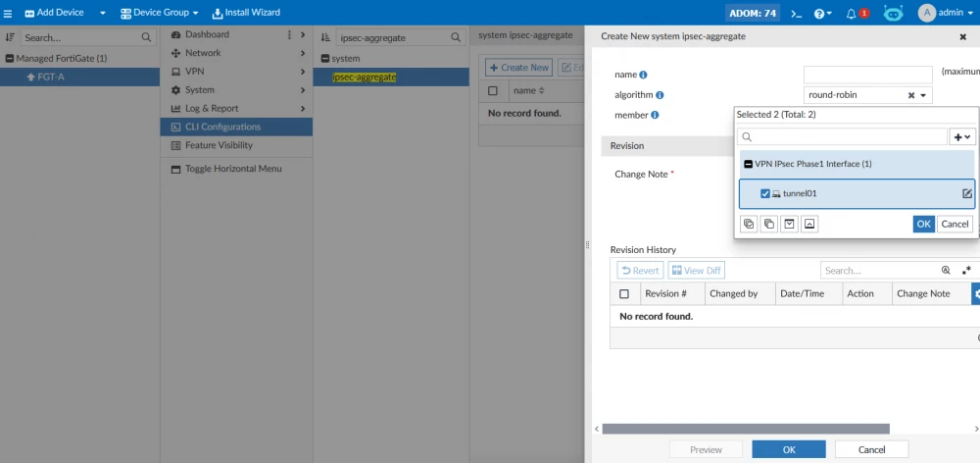
Task: Uncheck the tunnel01 checkbox
Action: click(x=765, y=194)
